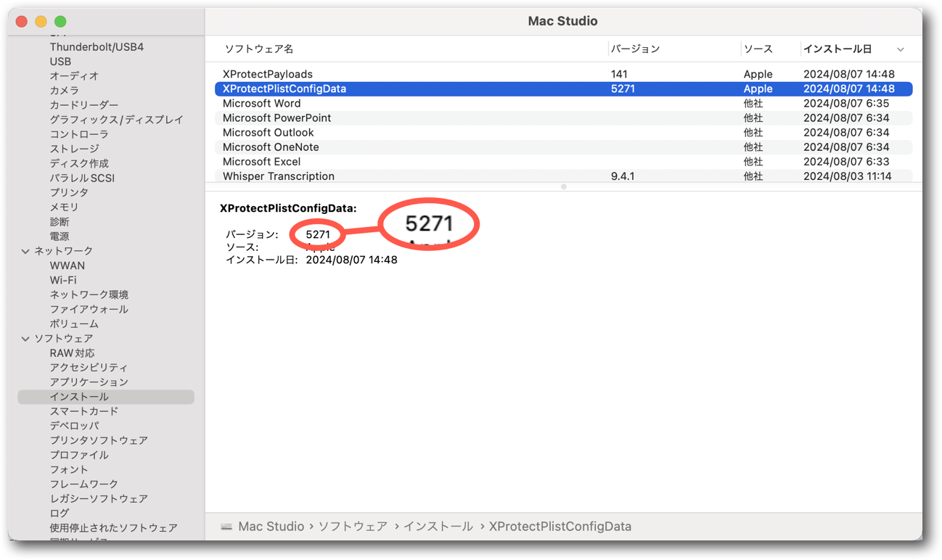Select the XProtectPlistConfigData row

click(563, 88)
